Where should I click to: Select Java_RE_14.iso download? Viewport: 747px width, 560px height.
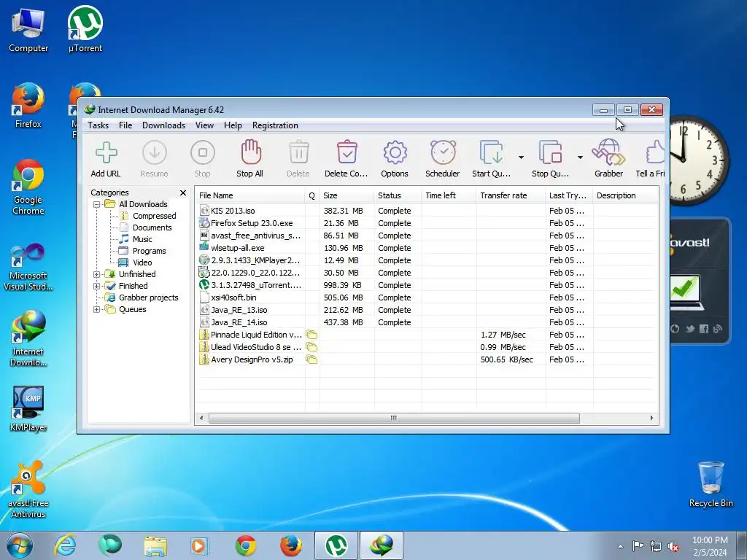426,322
